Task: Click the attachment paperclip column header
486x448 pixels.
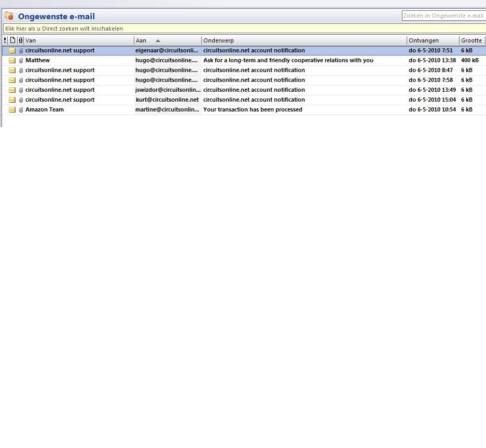Action: (x=21, y=40)
